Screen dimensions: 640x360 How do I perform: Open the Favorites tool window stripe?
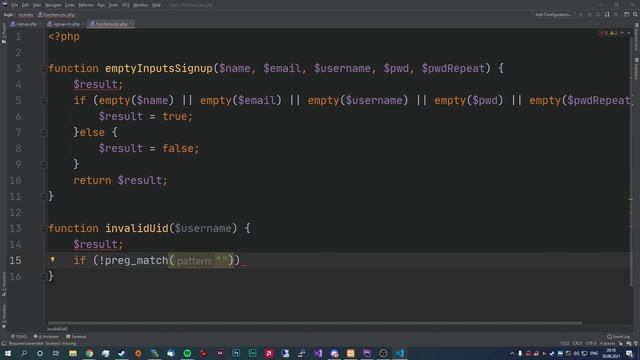click(x=4, y=316)
